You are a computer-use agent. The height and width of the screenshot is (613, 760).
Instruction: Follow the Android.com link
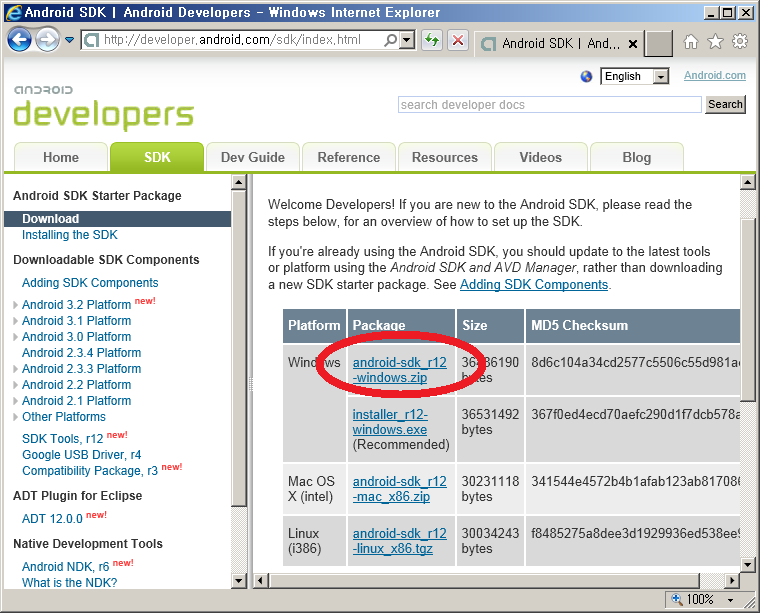click(x=714, y=76)
